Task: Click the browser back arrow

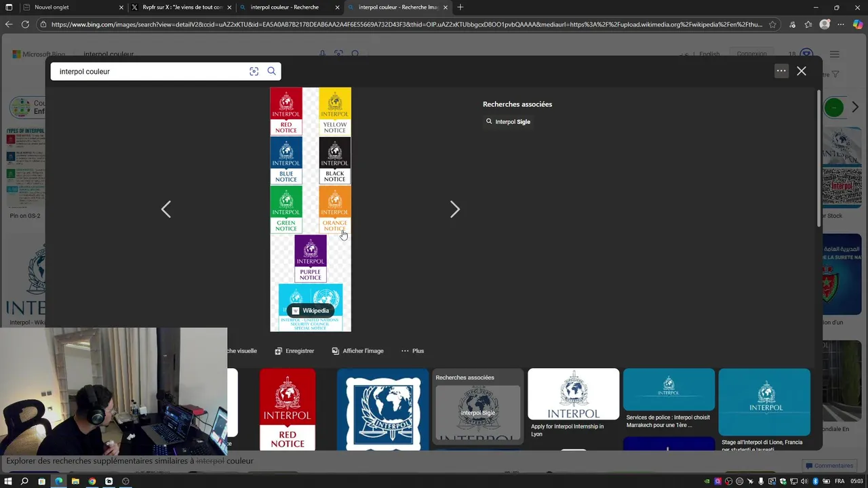Action: (x=9, y=24)
